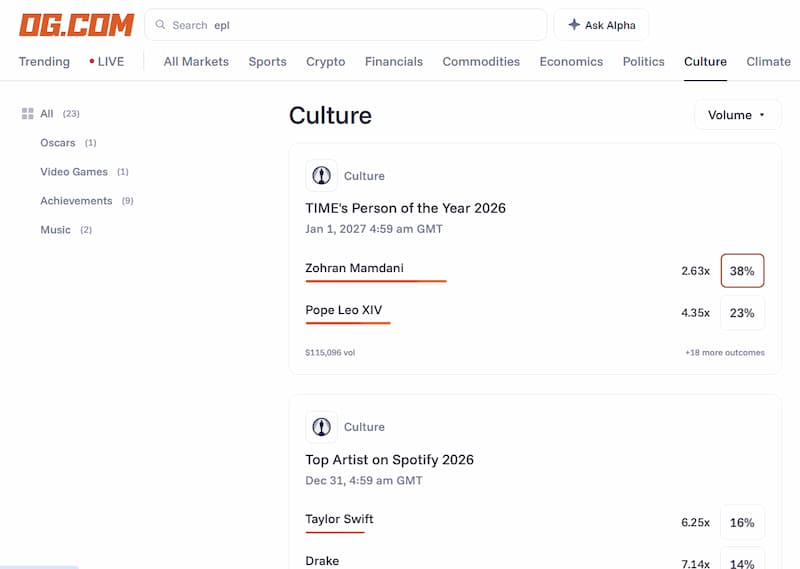The width and height of the screenshot is (800, 569).
Task: Open the Financials category tab
Action: (x=394, y=61)
